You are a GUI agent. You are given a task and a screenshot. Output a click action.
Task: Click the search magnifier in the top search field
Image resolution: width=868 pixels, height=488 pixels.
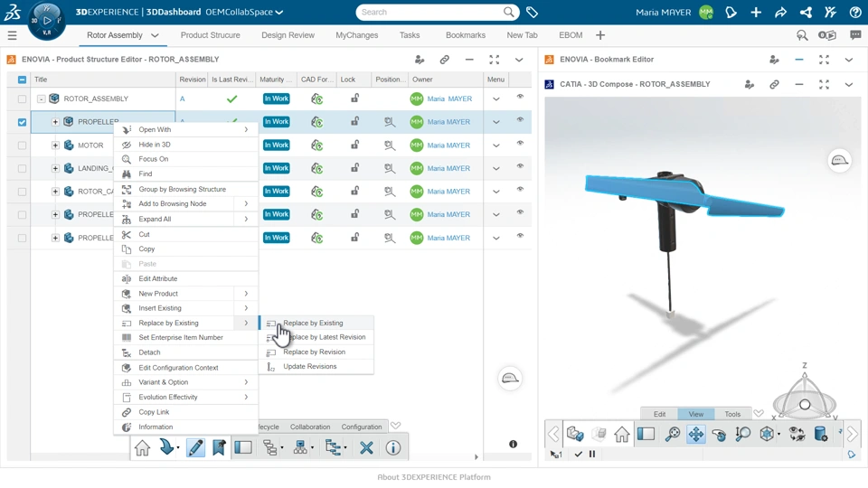pyautogui.click(x=509, y=12)
